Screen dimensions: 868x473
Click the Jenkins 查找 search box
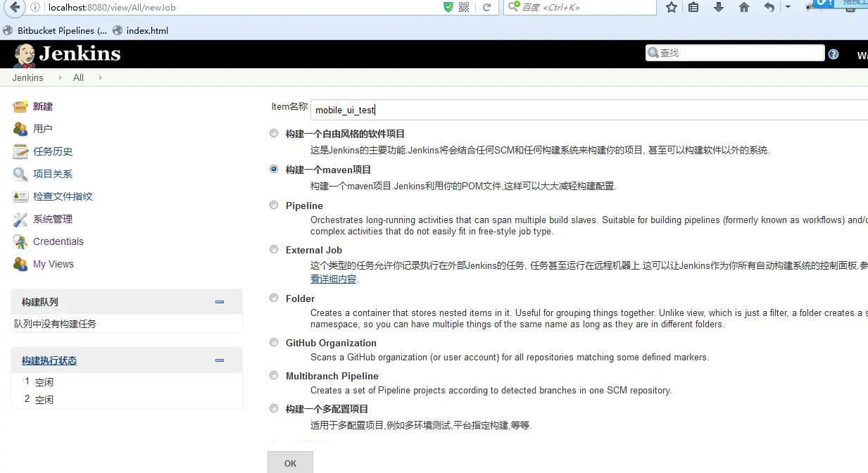(735, 53)
